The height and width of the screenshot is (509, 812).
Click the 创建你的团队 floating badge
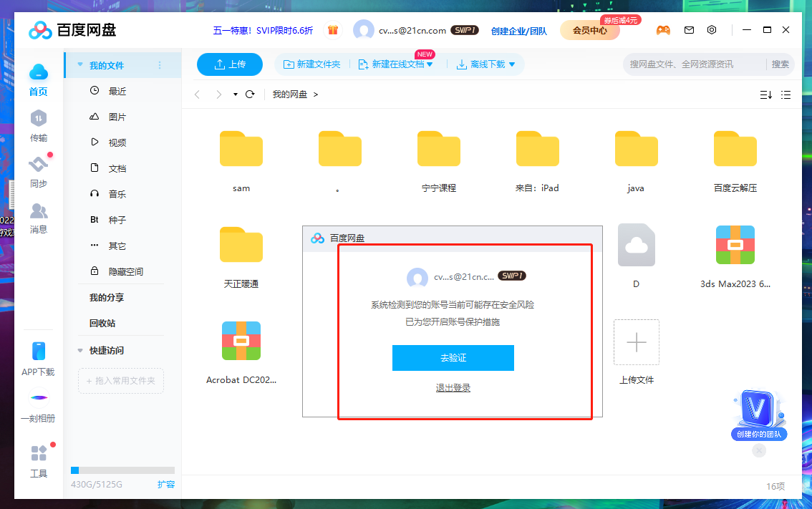(759, 415)
